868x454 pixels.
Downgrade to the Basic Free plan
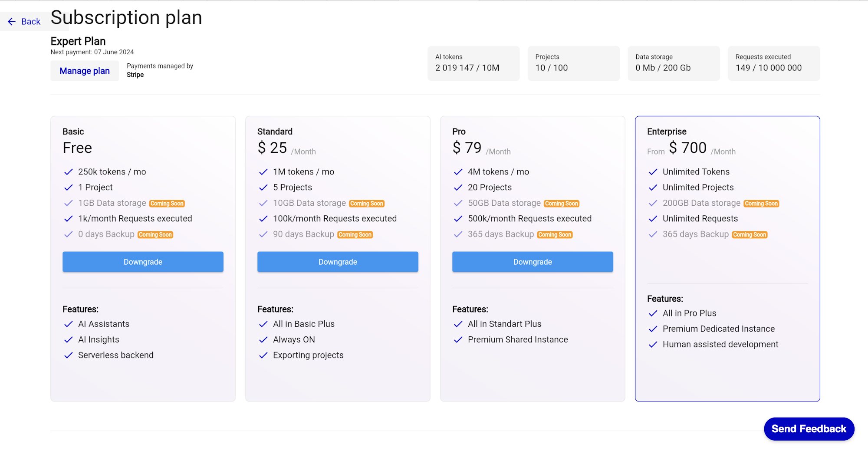[143, 262]
